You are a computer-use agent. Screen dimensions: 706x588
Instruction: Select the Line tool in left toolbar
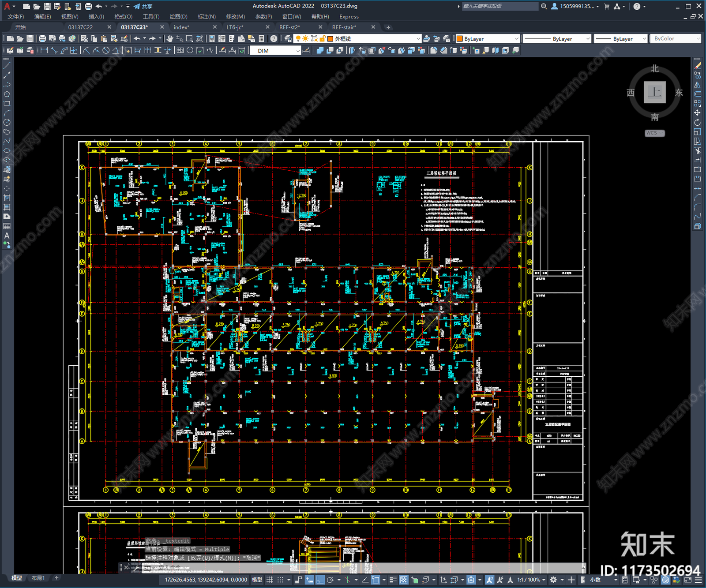(x=7, y=66)
